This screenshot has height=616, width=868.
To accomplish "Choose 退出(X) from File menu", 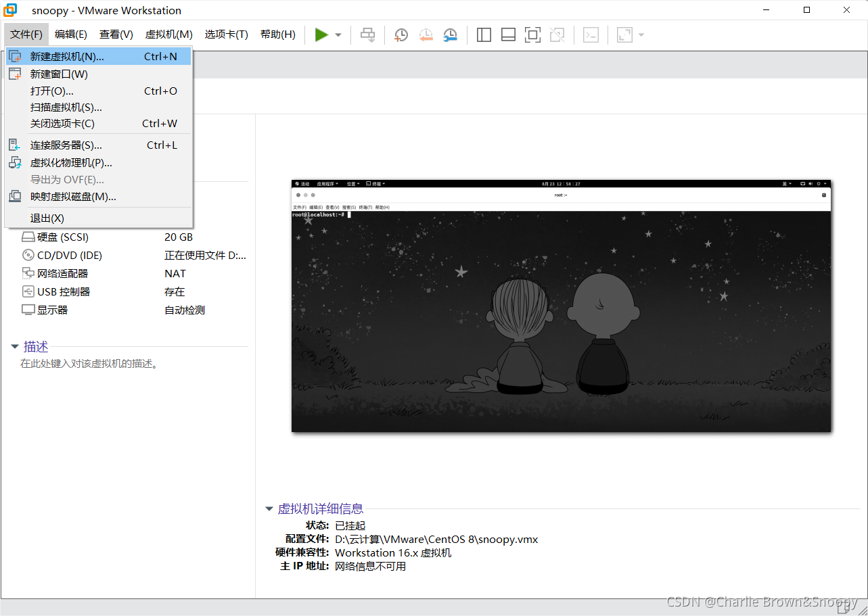I will pyautogui.click(x=99, y=218).
